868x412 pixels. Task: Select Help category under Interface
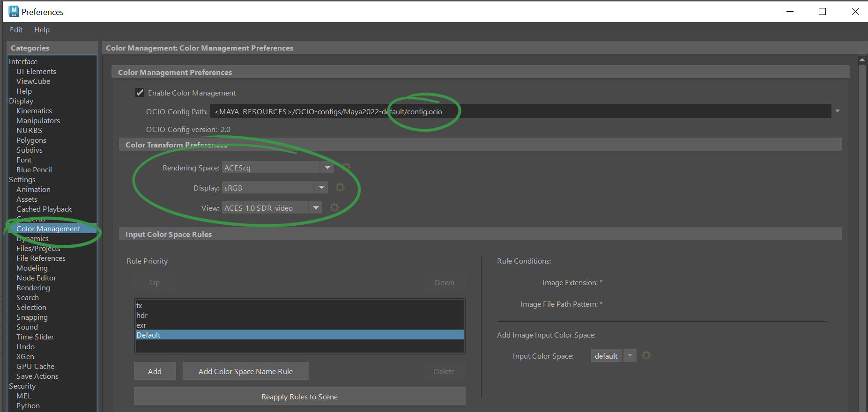[x=24, y=91]
